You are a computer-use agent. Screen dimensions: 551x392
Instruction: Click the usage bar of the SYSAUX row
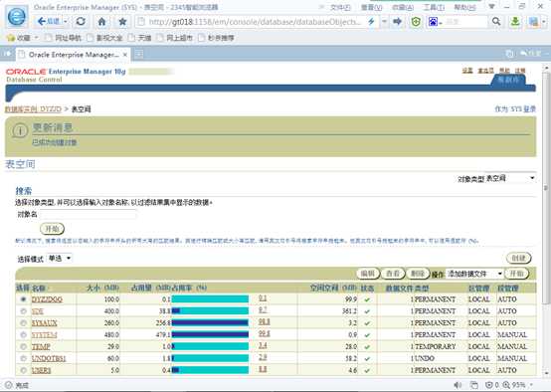click(210, 322)
